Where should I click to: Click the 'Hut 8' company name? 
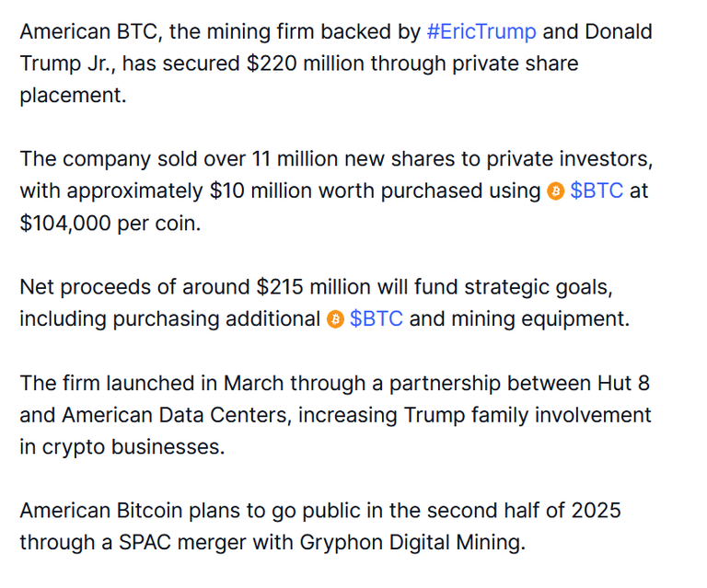click(x=623, y=384)
